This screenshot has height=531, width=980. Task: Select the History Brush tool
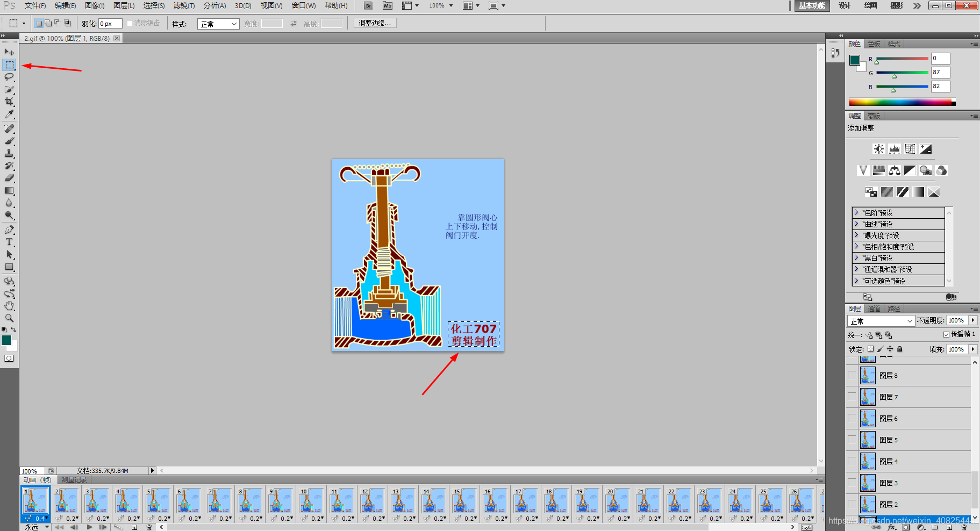[9, 166]
